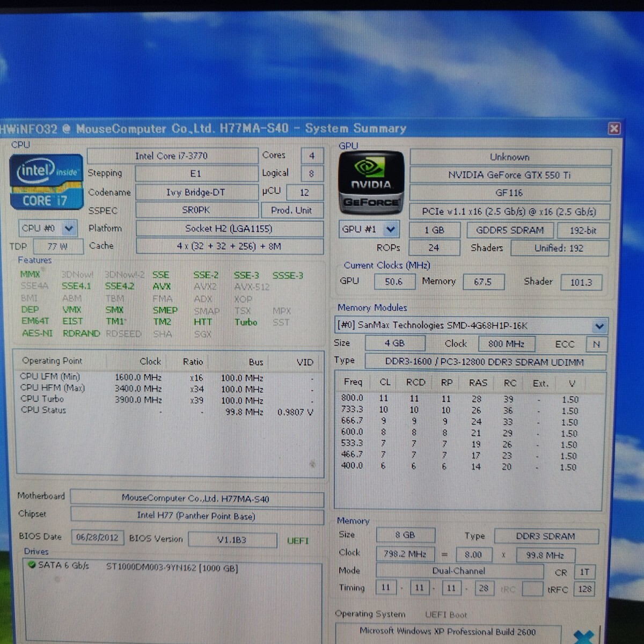Click the BIOS Date field

coord(97,538)
